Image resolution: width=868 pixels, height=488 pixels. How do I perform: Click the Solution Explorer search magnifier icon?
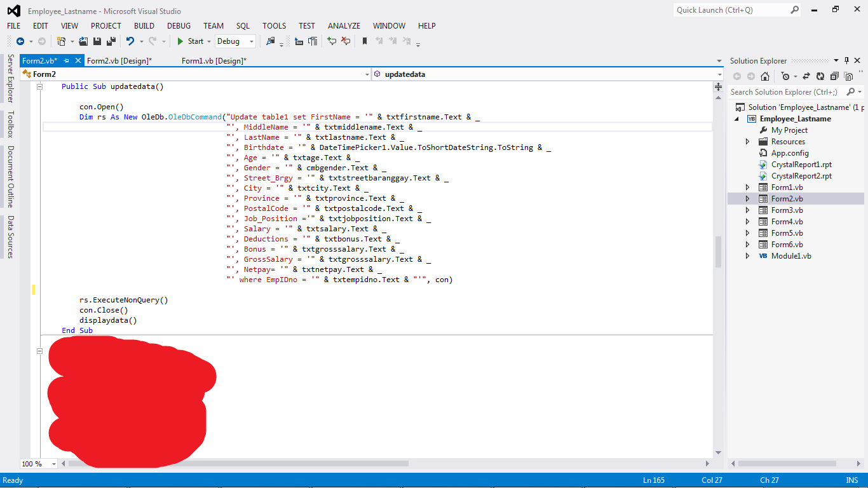tap(851, 92)
